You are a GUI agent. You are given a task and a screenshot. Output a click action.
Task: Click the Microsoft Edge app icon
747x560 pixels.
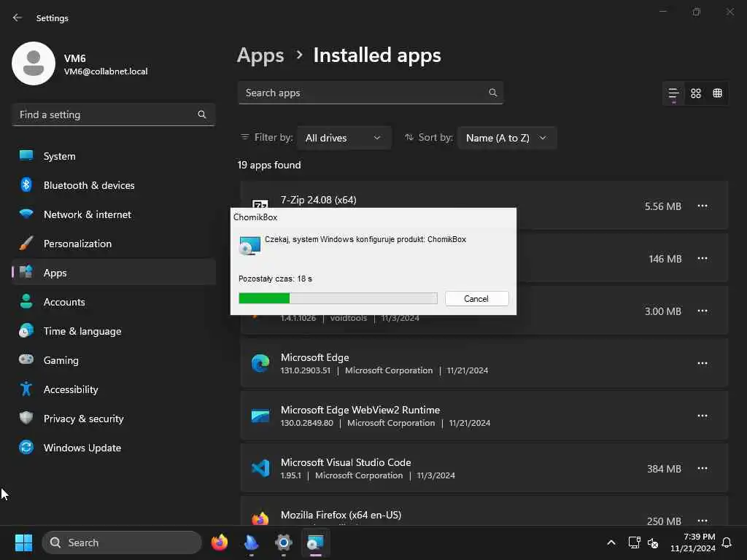260,363
